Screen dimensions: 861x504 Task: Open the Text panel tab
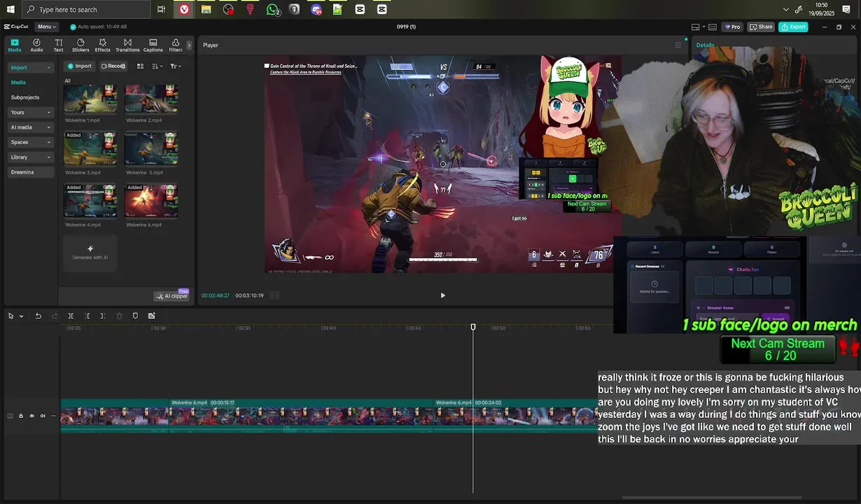tap(58, 45)
